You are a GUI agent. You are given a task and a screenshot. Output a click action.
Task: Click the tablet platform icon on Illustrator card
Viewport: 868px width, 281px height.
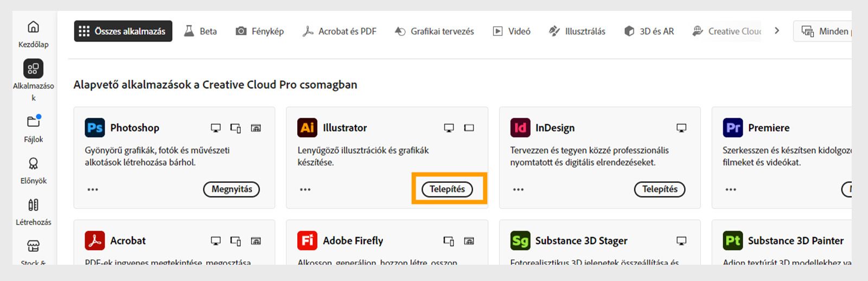pyautogui.click(x=469, y=128)
